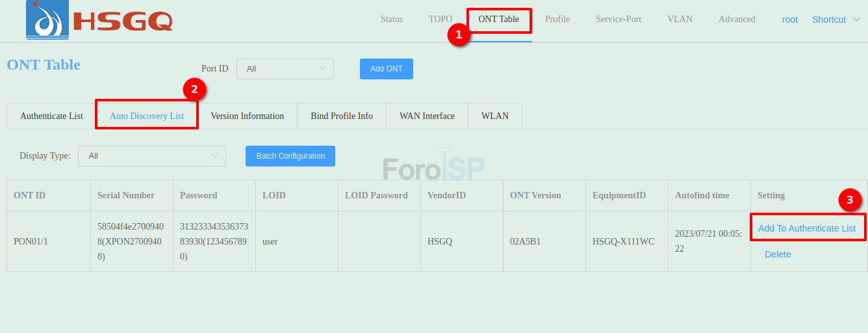Image resolution: width=868 pixels, height=333 pixels.
Task: Expand the Shortcut dropdown
Action: coord(835,20)
